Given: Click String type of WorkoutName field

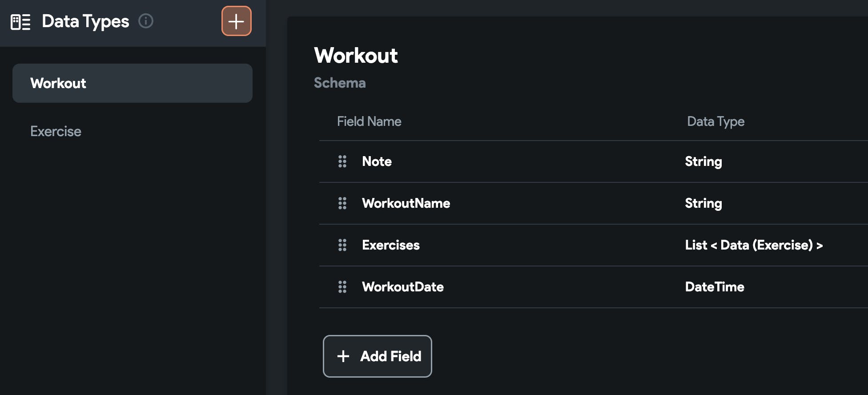Looking at the screenshot, I should 703,203.
